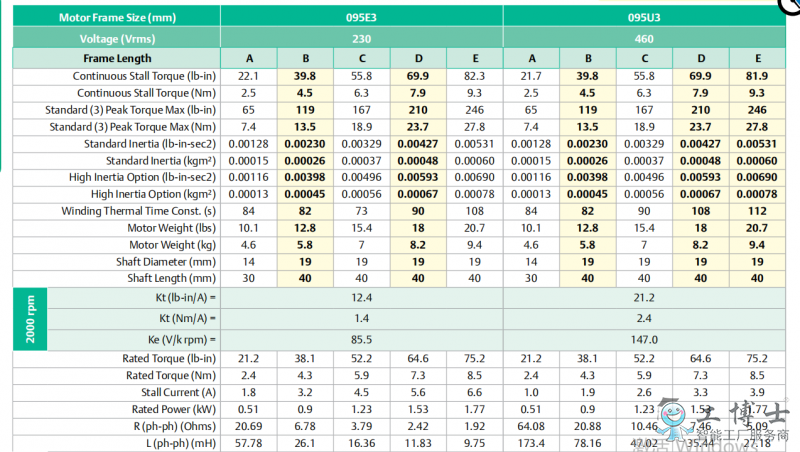Viewport: 800px width, 452px height.
Task: Click row label 'Rated Torque (lb-in)'
Action: click(169, 359)
